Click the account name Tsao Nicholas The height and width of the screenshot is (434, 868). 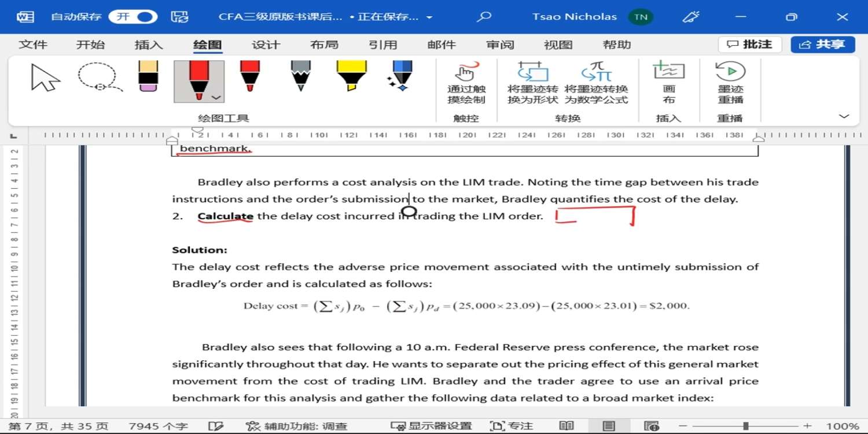pos(575,17)
